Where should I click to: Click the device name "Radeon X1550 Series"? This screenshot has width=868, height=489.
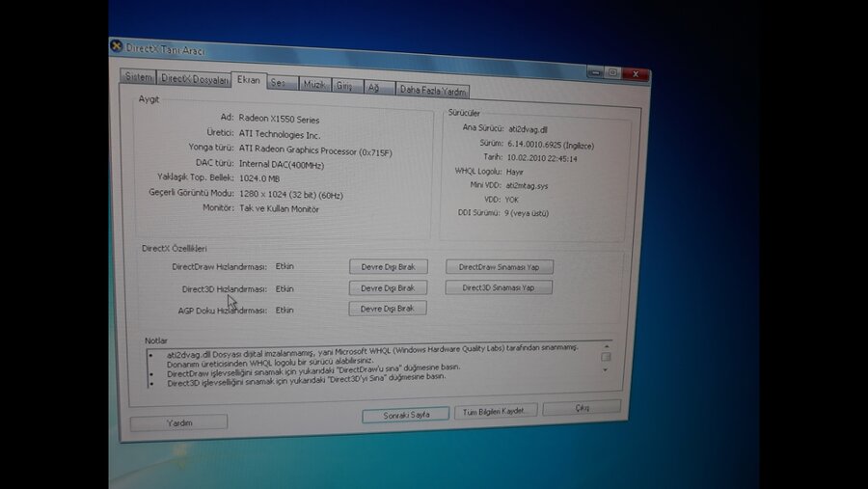tap(279, 119)
